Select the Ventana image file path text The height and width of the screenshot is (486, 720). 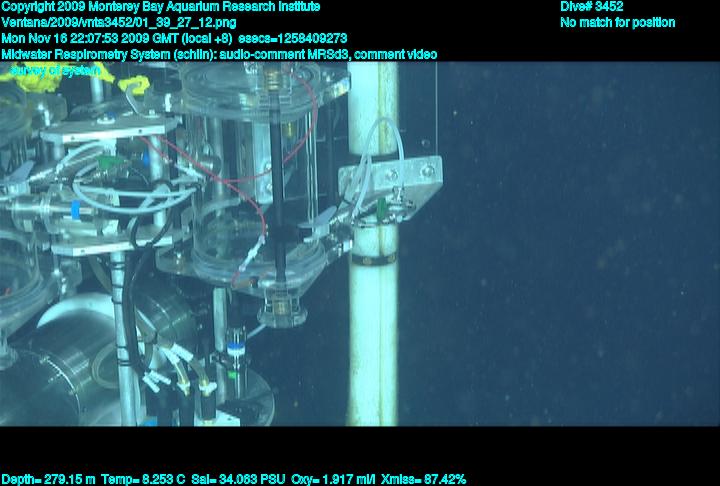coord(119,22)
